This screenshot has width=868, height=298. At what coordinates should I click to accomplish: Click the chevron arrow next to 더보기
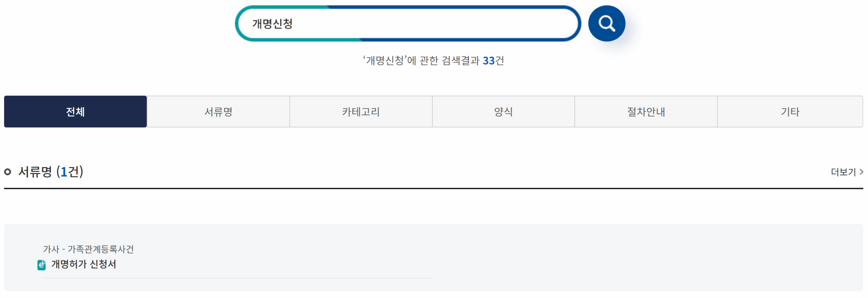pyautogui.click(x=861, y=172)
